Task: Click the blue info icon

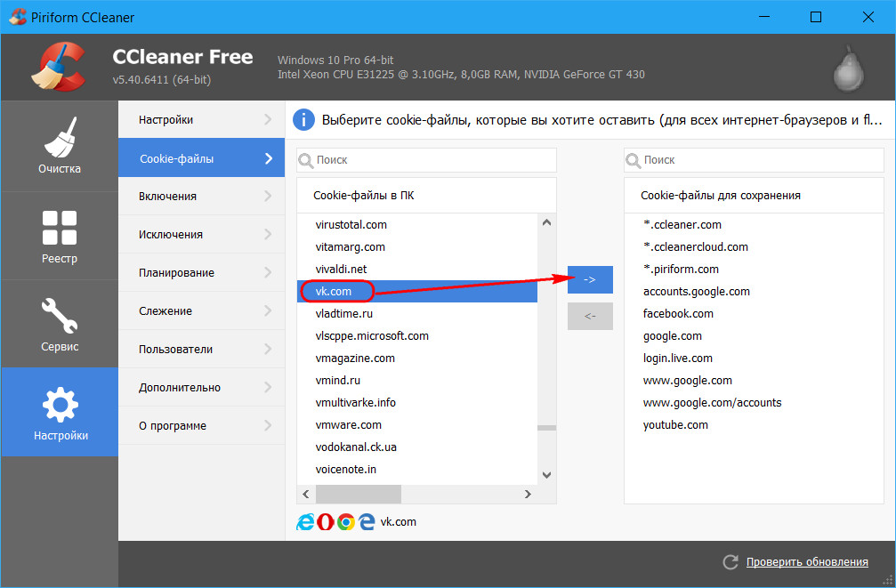Action: [x=303, y=120]
